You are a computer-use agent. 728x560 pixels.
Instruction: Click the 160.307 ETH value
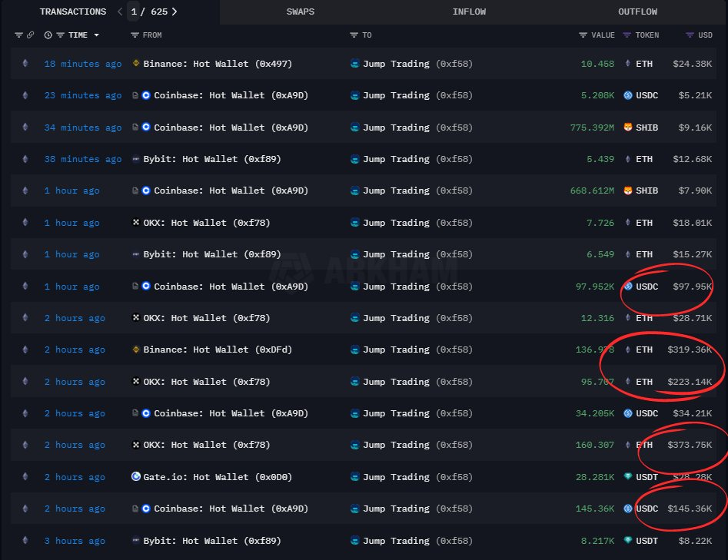[x=595, y=445]
